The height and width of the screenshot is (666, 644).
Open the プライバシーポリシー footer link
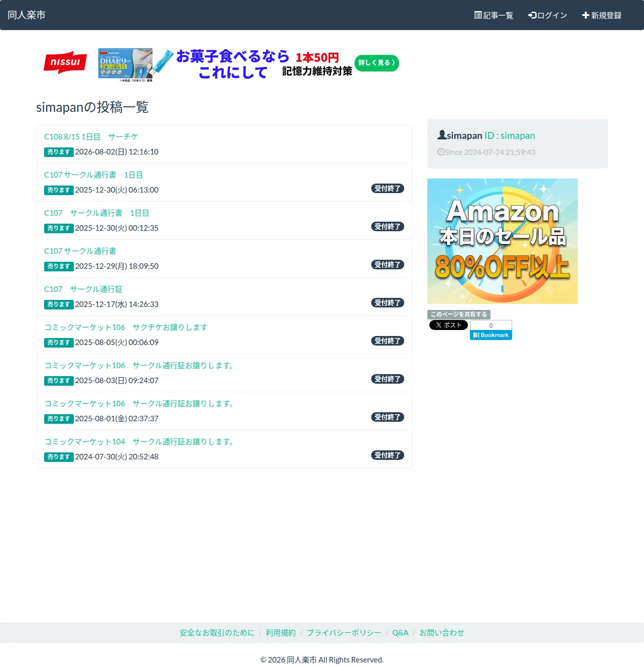(344, 633)
